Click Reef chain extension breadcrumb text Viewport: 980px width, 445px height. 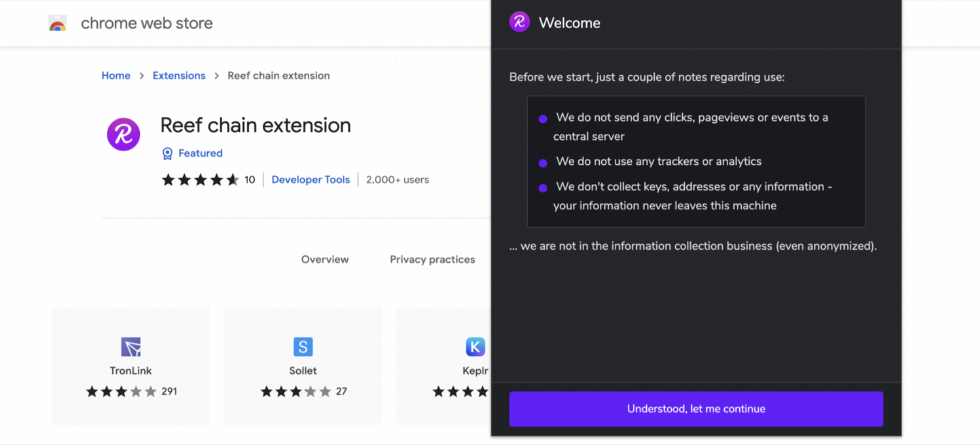click(x=279, y=76)
